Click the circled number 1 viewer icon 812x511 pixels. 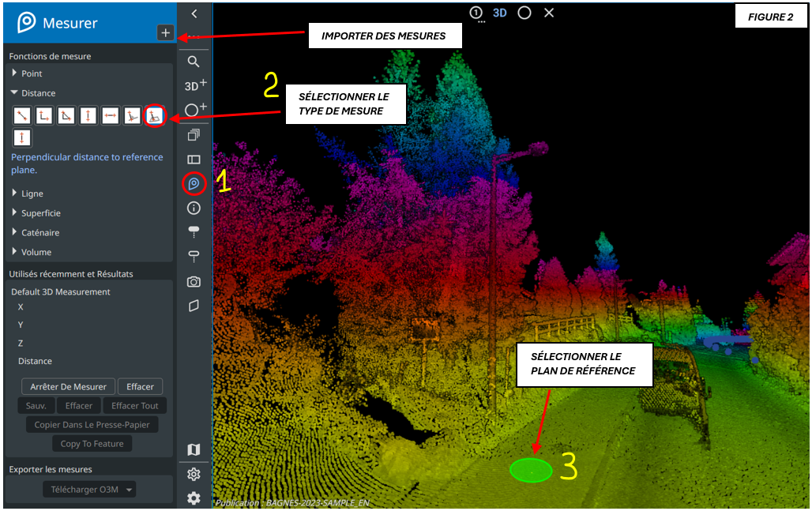click(476, 13)
